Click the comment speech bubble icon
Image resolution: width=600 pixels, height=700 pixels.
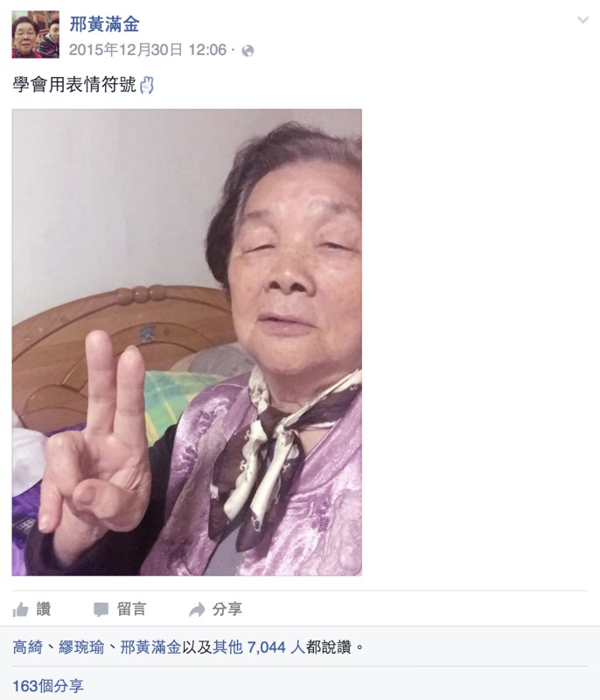click(x=101, y=609)
